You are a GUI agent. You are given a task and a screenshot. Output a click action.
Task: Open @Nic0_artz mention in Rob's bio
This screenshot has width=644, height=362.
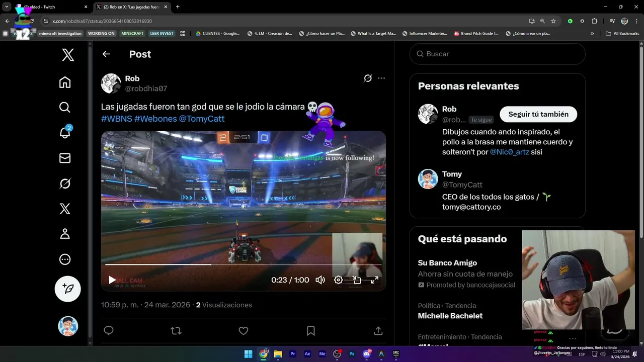click(509, 152)
